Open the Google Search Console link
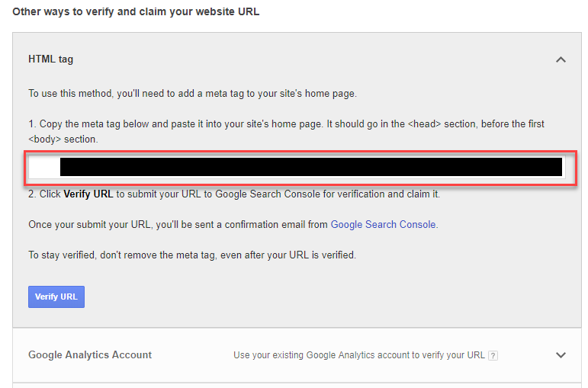 coord(383,225)
